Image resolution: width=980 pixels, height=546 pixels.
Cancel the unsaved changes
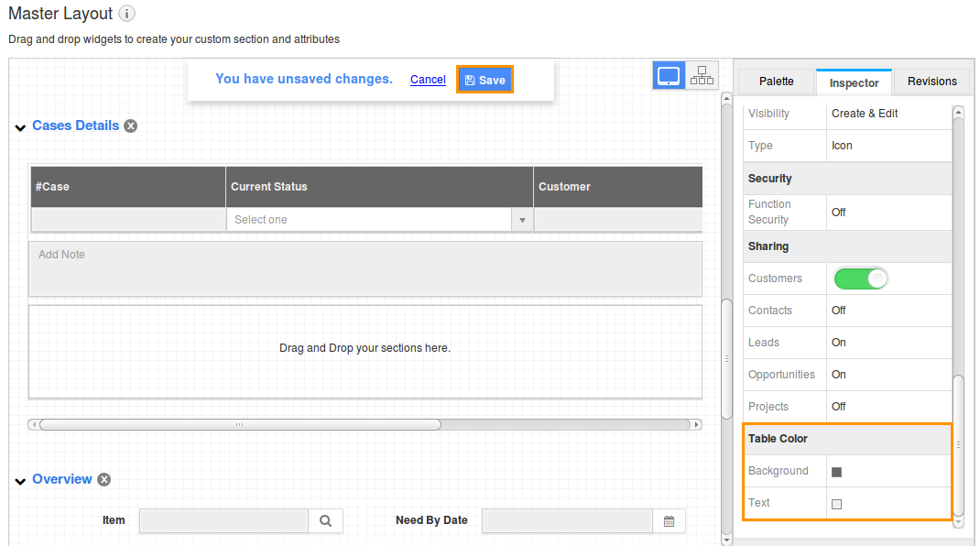pyautogui.click(x=428, y=80)
